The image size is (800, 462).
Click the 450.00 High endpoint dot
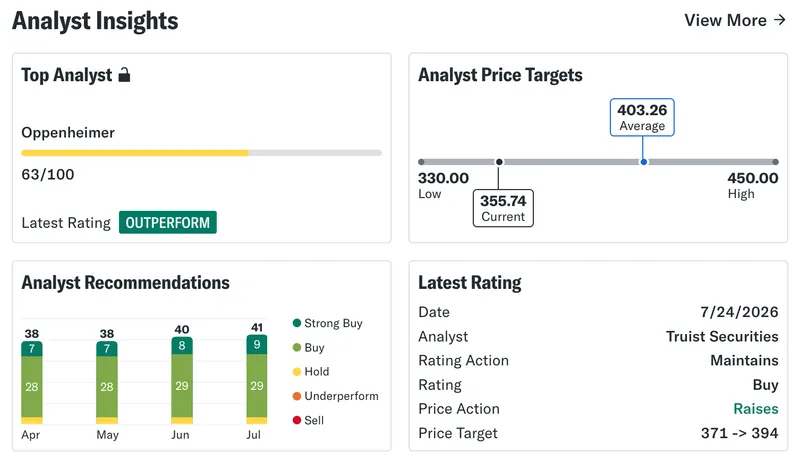776,162
